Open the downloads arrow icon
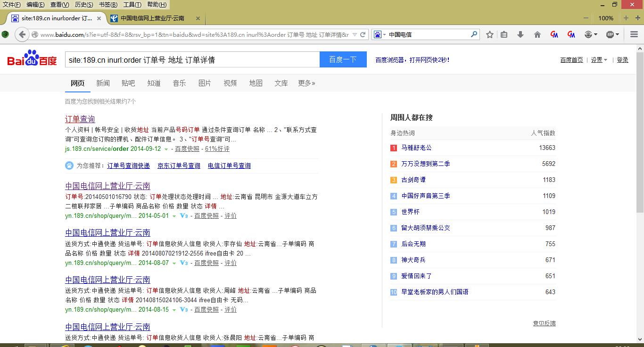The height and width of the screenshot is (347, 644). pos(520,34)
